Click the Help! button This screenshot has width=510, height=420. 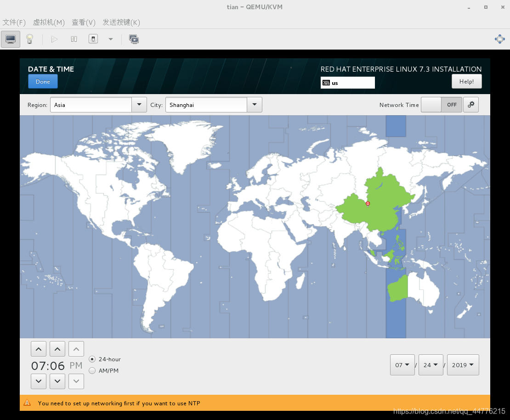[x=466, y=82]
